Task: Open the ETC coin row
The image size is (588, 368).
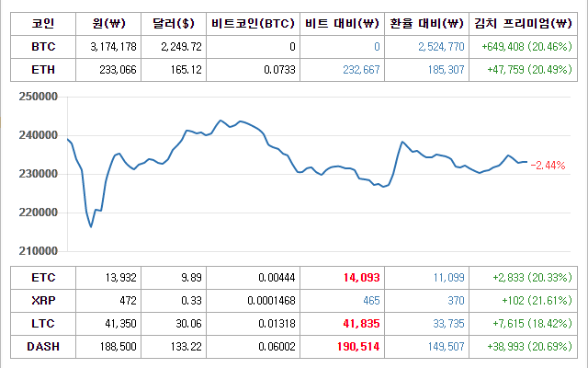Action: [x=294, y=278]
